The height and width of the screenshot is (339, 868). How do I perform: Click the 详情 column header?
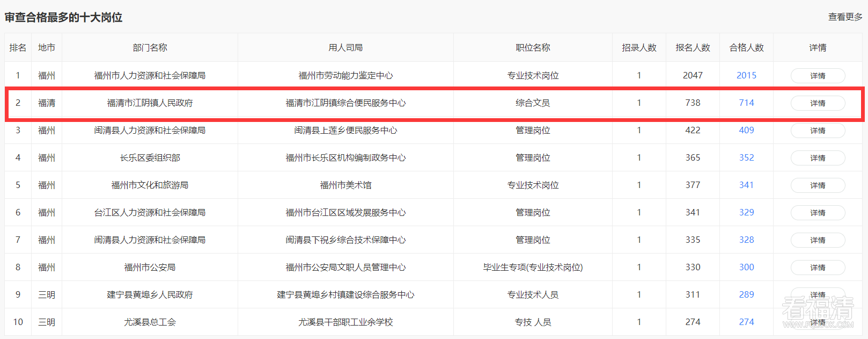[818, 47]
